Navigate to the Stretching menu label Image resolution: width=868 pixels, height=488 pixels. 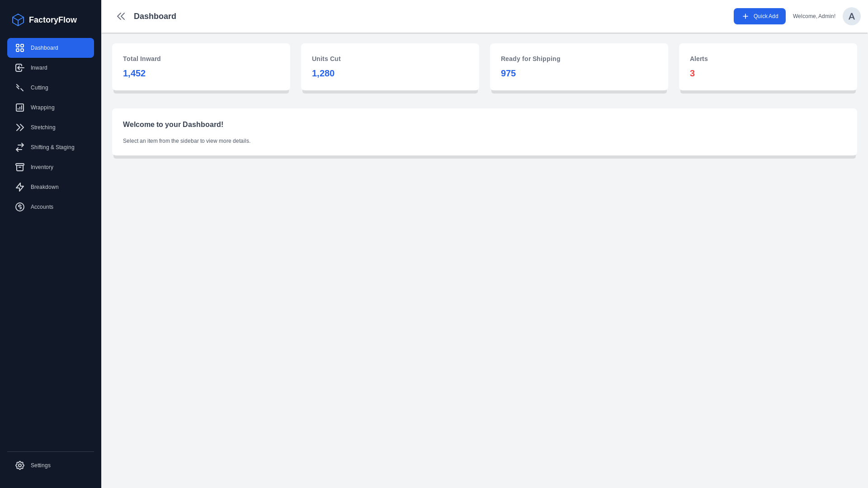click(43, 127)
